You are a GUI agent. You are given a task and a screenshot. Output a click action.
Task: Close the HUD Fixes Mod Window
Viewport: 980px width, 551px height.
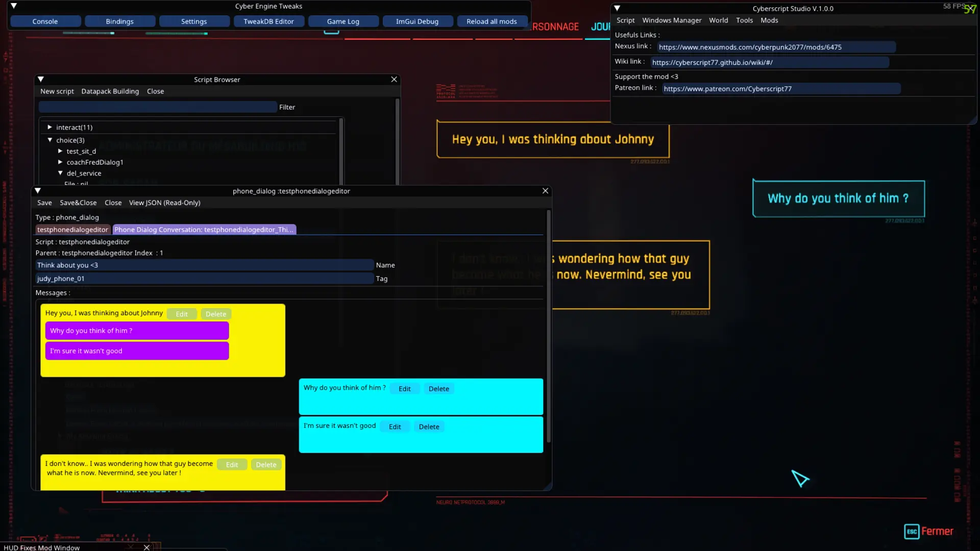coord(147,547)
